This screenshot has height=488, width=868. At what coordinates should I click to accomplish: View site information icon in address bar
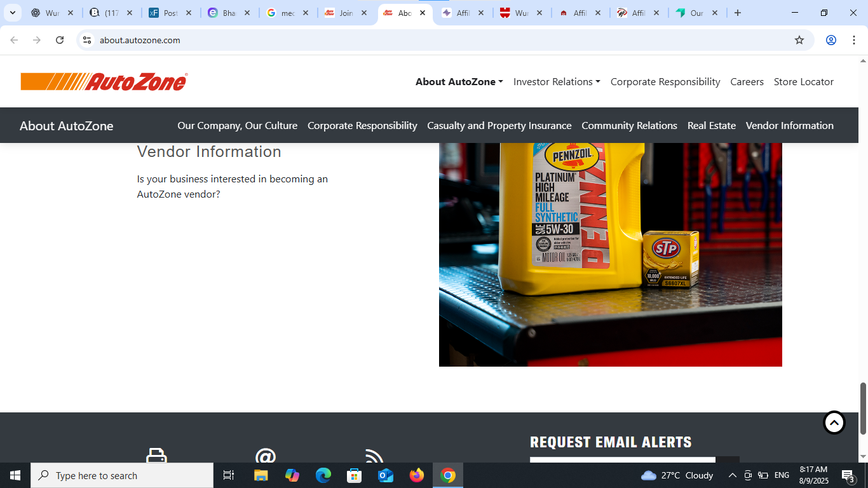click(87, 40)
